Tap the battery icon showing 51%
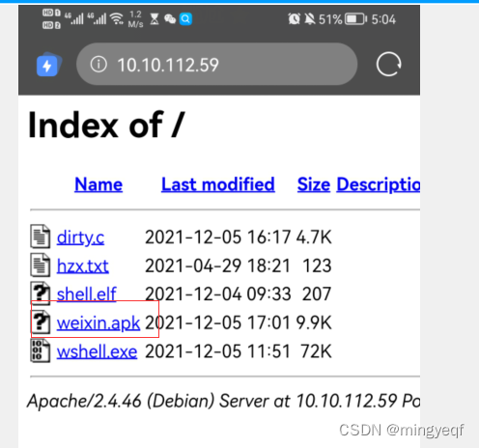Image resolution: width=479 pixels, height=448 pixels. click(355, 19)
